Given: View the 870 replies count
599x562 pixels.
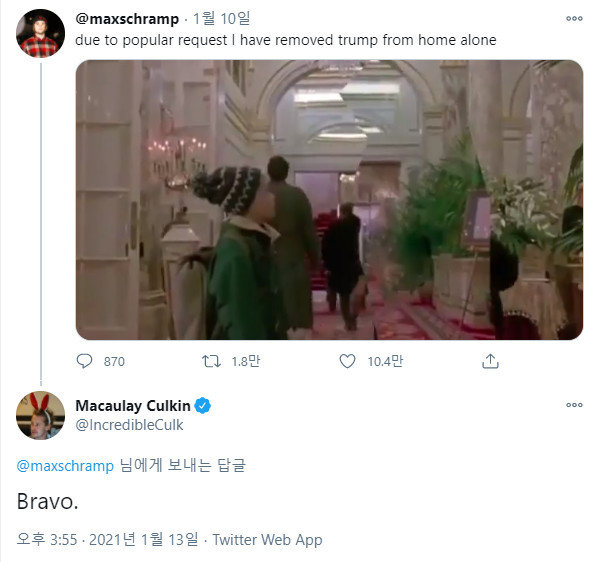Looking at the screenshot, I should pyautogui.click(x=114, y=361).
